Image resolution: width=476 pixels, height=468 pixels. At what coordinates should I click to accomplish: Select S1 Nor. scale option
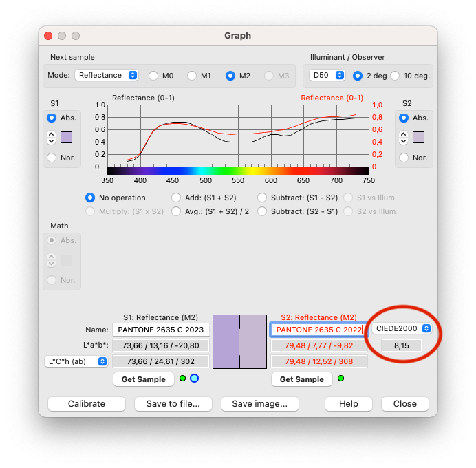(x=52, y=158)
